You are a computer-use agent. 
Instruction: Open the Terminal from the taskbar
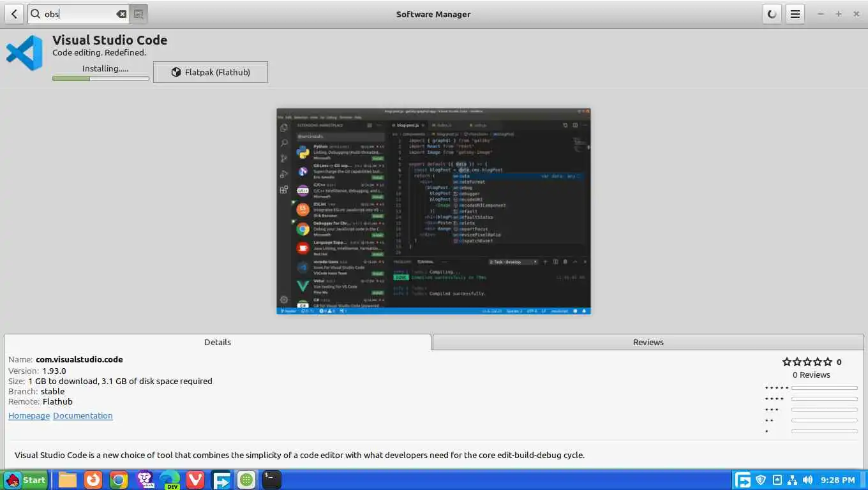point(272,480)
